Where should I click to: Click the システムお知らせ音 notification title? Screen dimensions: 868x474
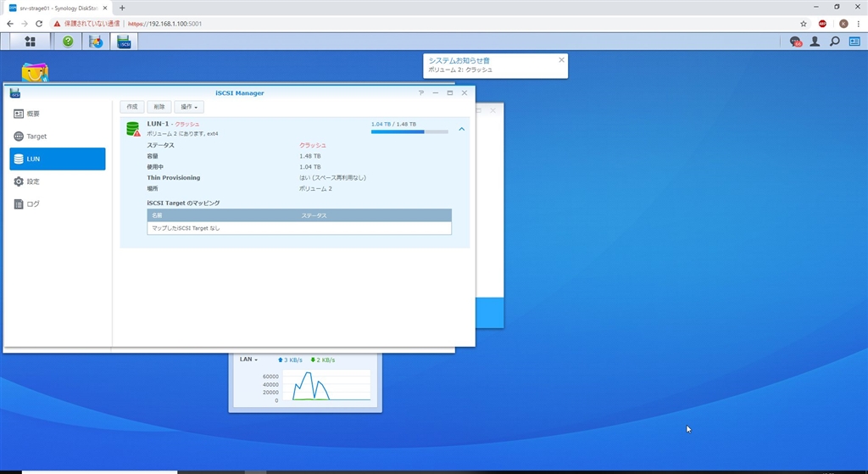(x=459, y=60)
